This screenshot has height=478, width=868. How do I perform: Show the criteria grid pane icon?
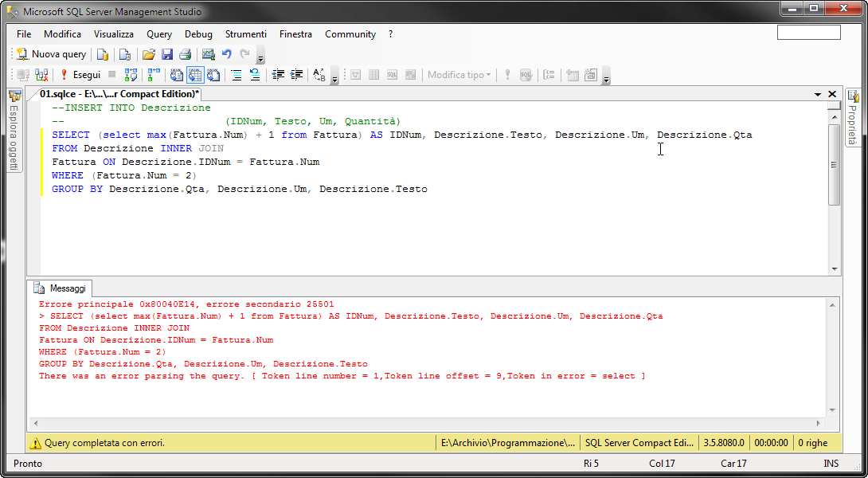pos(373,75)
